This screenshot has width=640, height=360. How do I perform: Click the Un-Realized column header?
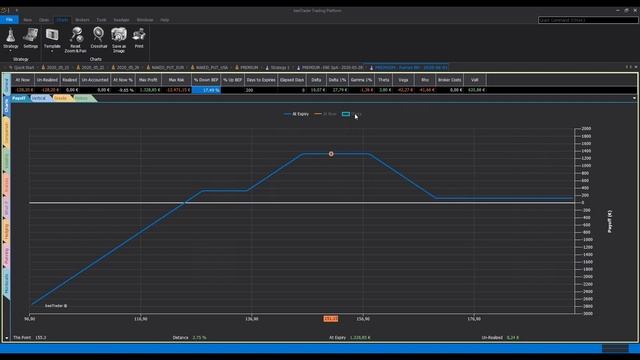(x=47, y=80)
